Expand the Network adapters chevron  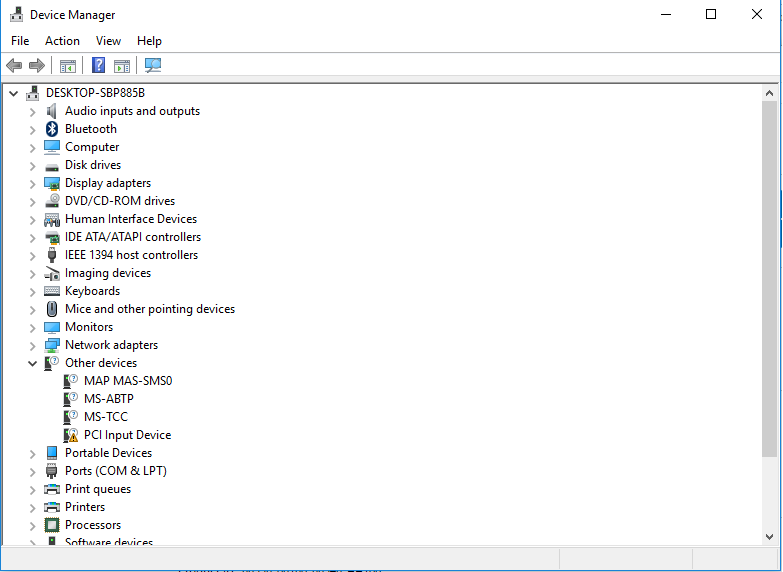[x=32, y=346]
